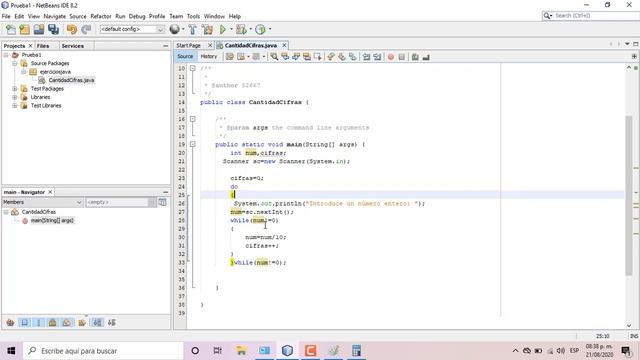Click the Last Edit editor toolbar icon
The height and width of the screenshot is (360, 640).
tap(230, 57)
